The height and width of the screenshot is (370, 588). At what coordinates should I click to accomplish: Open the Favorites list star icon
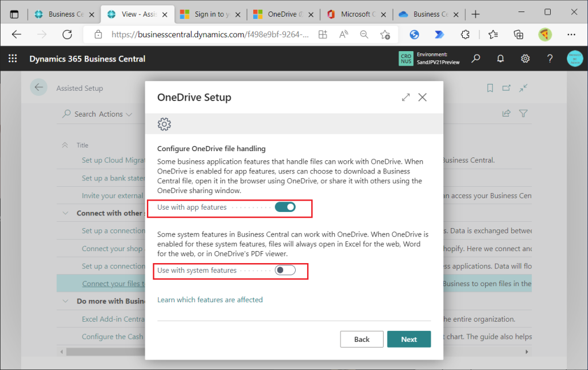coord(493,34)
